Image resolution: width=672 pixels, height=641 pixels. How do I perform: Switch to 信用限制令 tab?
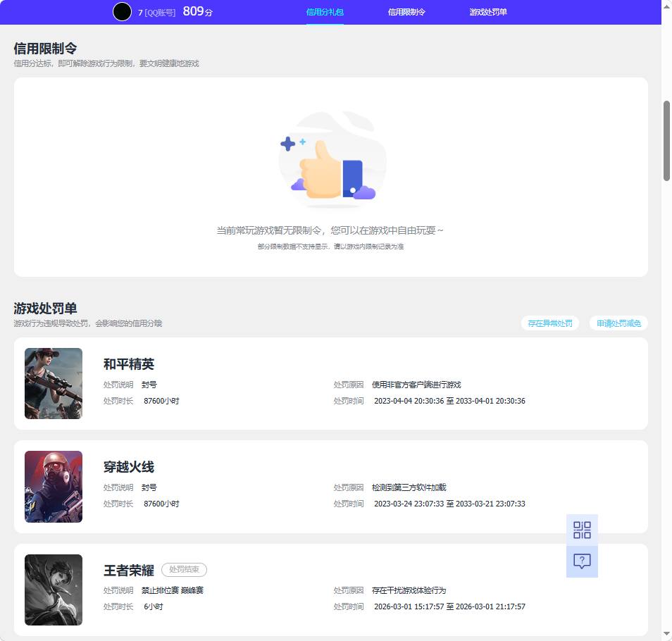click(x=406, y=12)
